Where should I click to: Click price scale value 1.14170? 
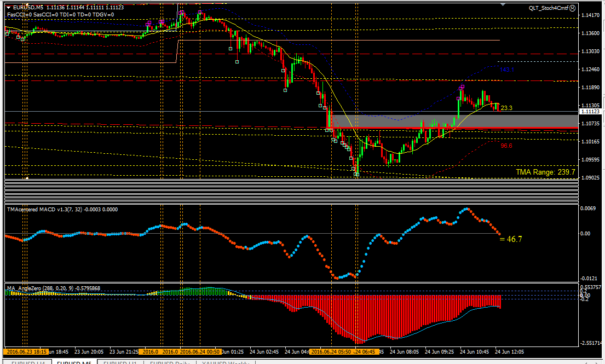[590, 15]
